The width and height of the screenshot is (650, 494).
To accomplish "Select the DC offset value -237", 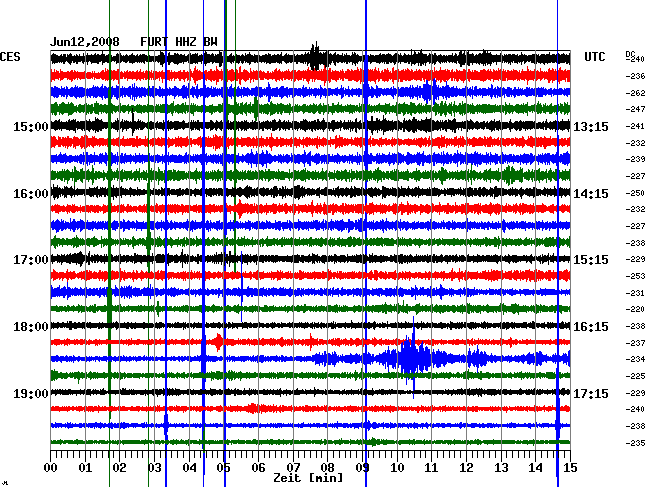I will [x=635, y=343].
